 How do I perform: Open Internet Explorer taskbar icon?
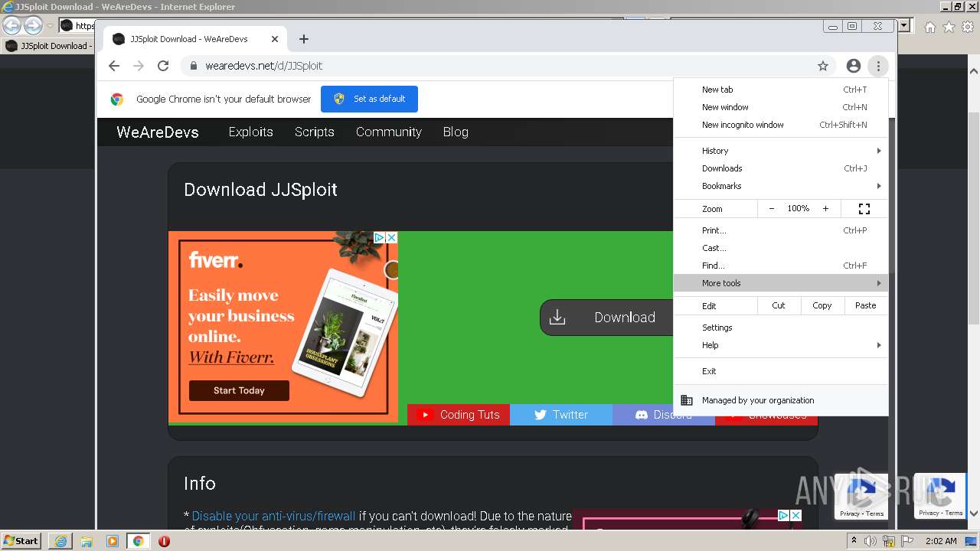pos(60,541)
